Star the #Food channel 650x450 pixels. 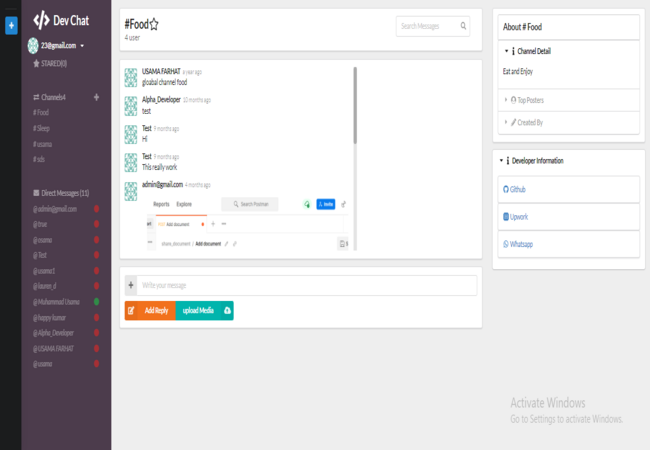(x=154, y=23)
